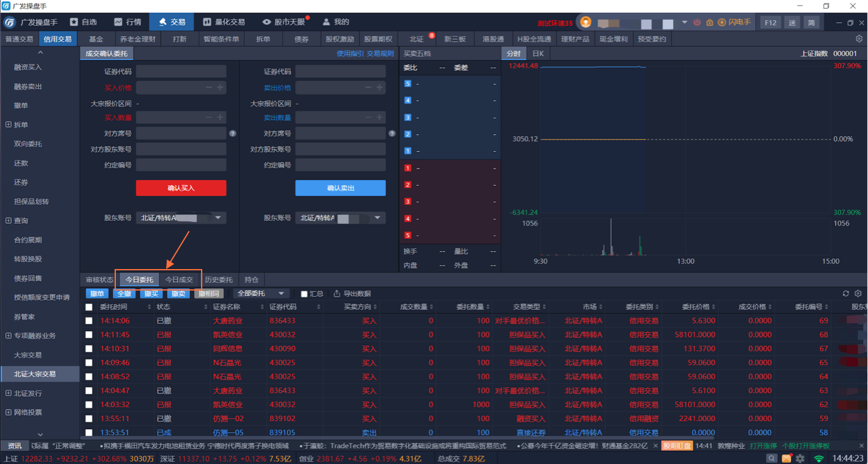
Task: Open the 北证 tab with the red badge
Action: pos(417,39)
